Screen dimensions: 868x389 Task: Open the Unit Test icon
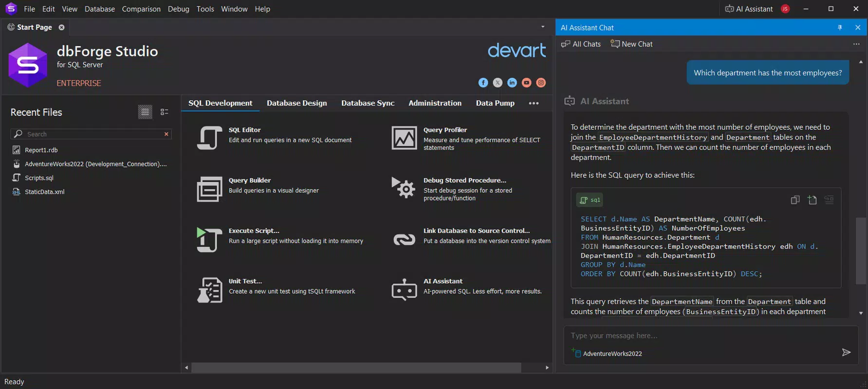point(209,290)
